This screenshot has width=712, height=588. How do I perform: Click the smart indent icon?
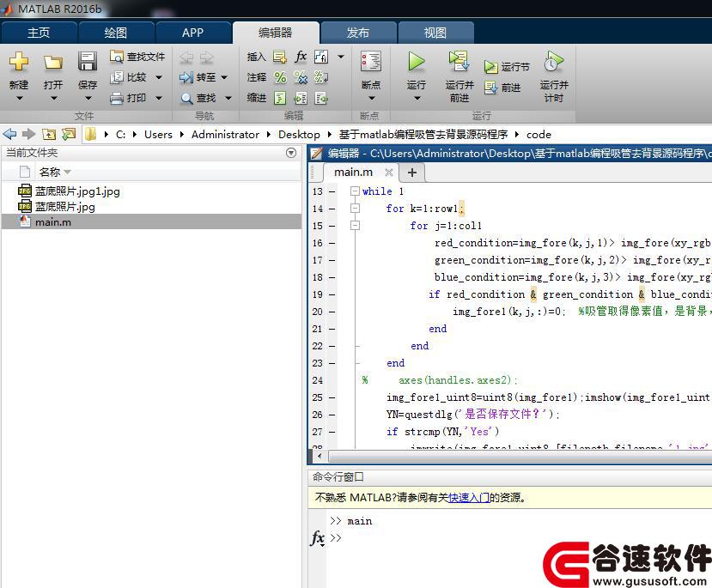pos(280,98)
